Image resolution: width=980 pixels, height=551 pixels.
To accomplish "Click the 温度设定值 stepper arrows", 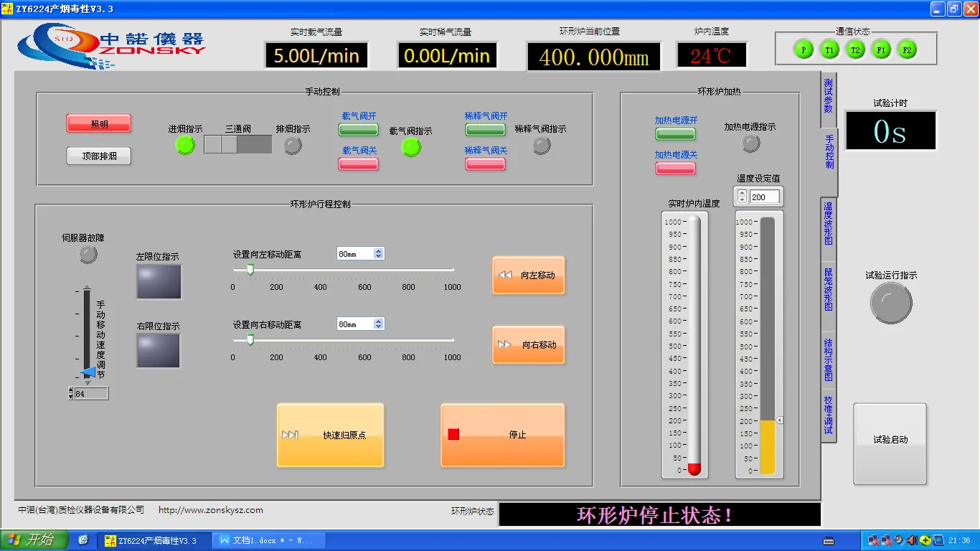I will (x=743, y=197).
